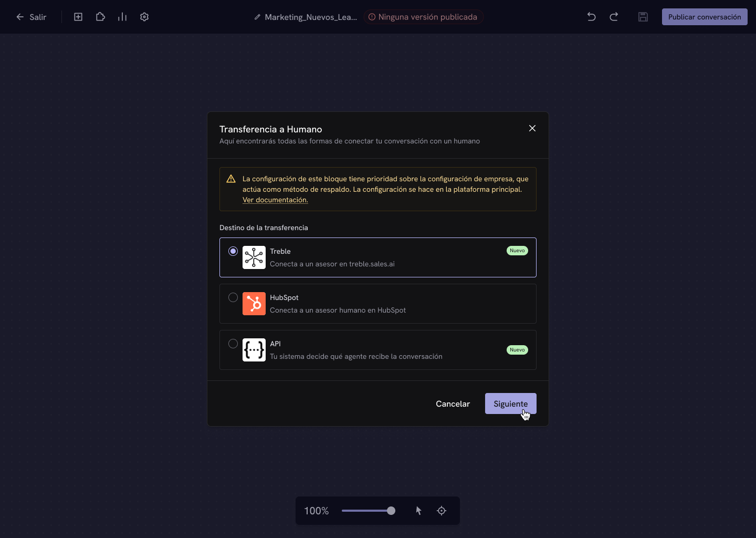756x538 pixels.
Task: Click the Nuevo badge on API option
Action: click(x=517, y=350)
